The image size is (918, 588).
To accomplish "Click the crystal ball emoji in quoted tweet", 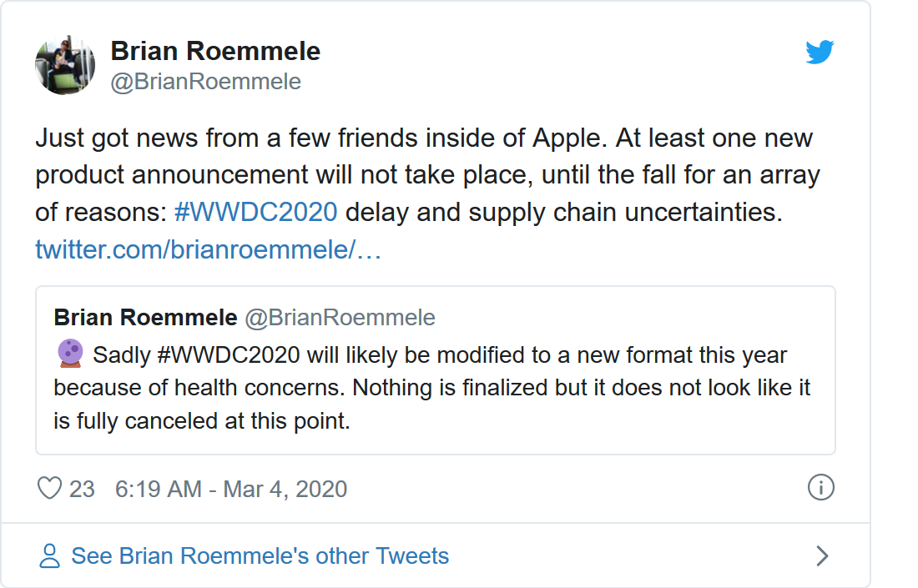I will 70,354.
